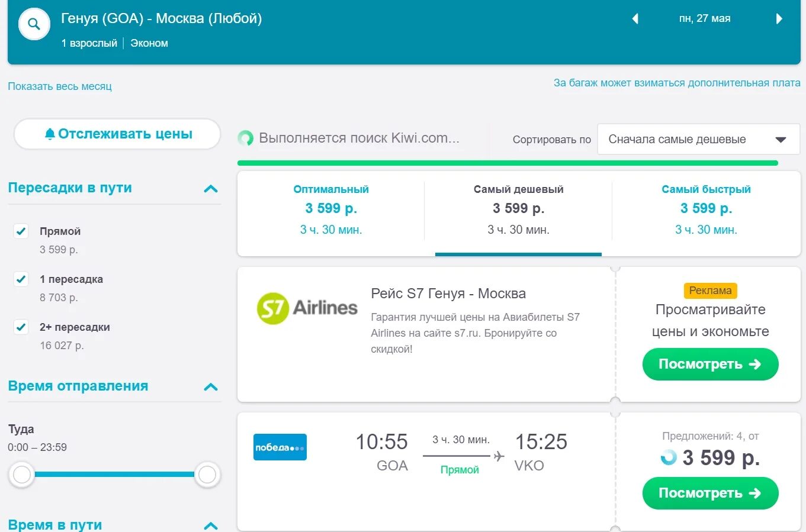Open the Показать весь месяц link
The width and height of the screenshot is (806, 532).
(x=60, y=86)
